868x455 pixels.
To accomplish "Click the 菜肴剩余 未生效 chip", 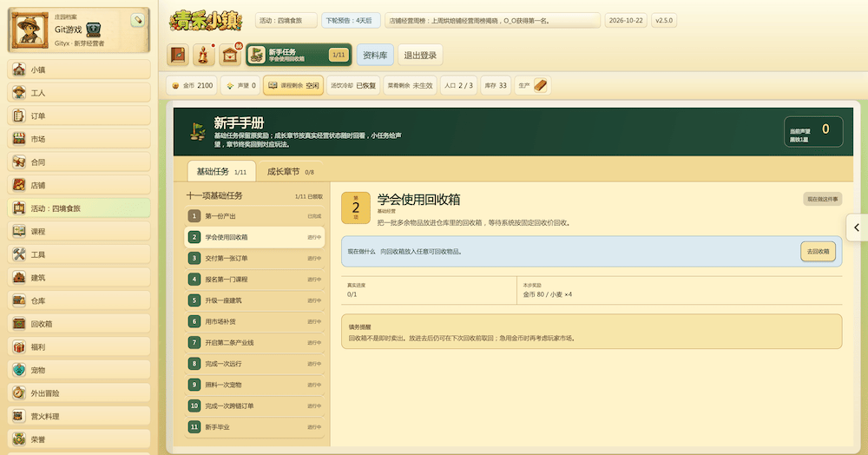I will coord(411,85).
